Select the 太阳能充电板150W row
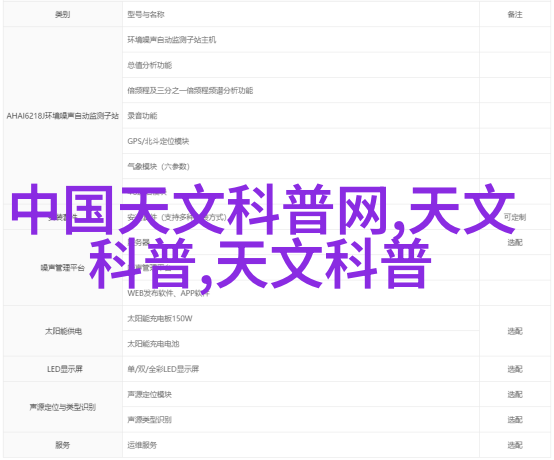 [x=301, y=318]
